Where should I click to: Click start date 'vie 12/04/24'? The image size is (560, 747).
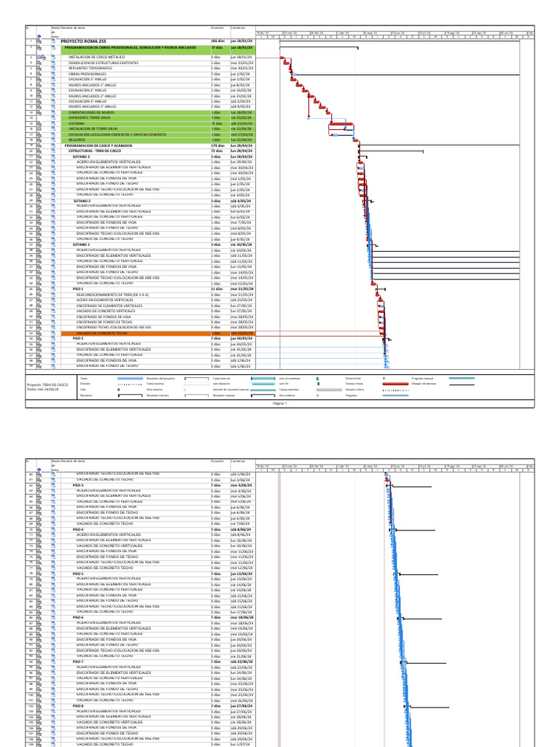pyautogui.click(x=241, y=128)
